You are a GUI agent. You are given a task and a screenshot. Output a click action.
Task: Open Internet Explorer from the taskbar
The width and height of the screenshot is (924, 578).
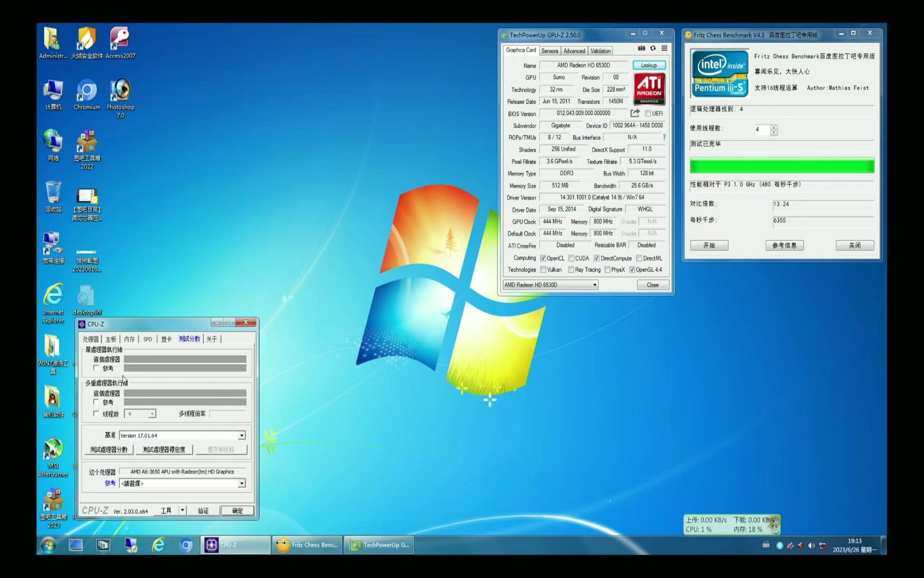click(158, 545)
